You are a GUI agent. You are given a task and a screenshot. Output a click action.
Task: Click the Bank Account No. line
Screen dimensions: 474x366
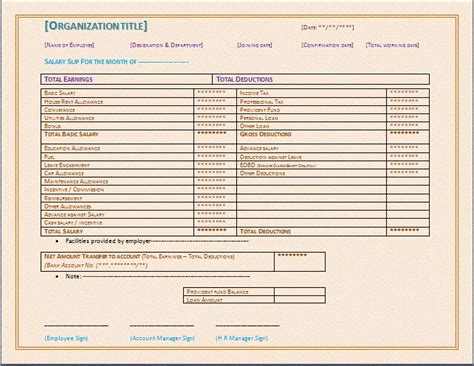96,265
